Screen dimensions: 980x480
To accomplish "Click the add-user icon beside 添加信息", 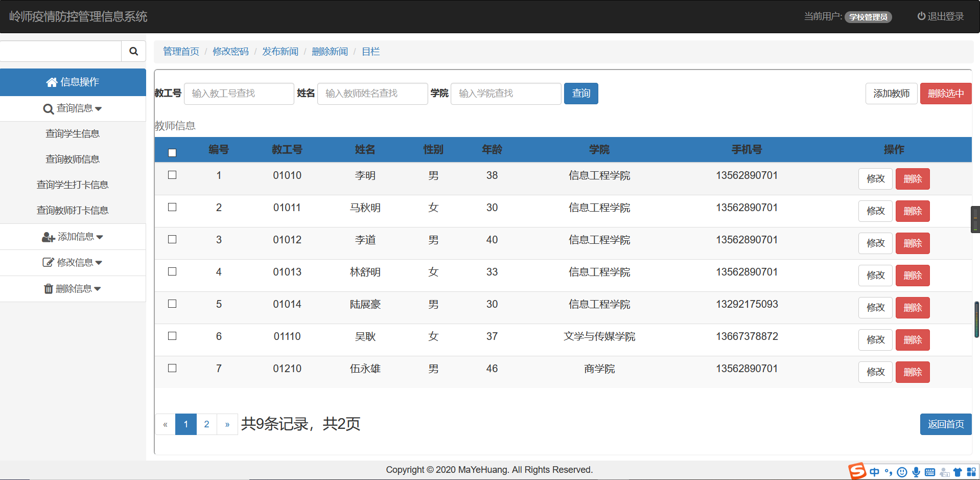I will tap(49, 237).
